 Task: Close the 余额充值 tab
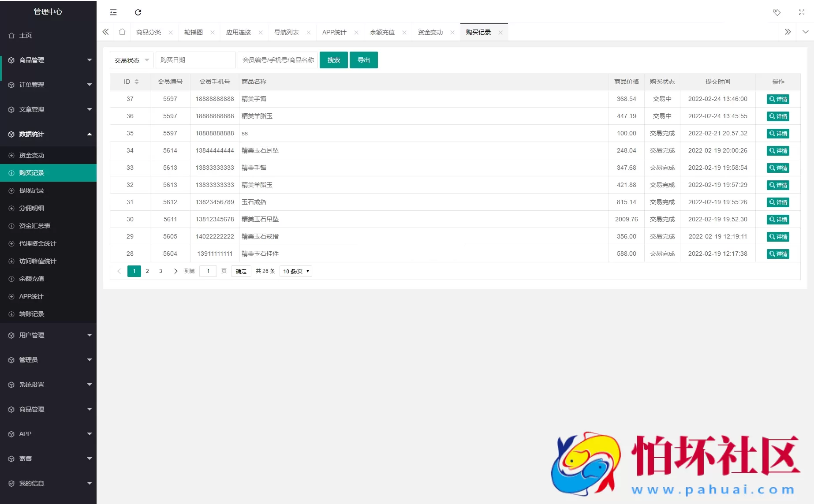pyautogui.click(x=404, y=32)
